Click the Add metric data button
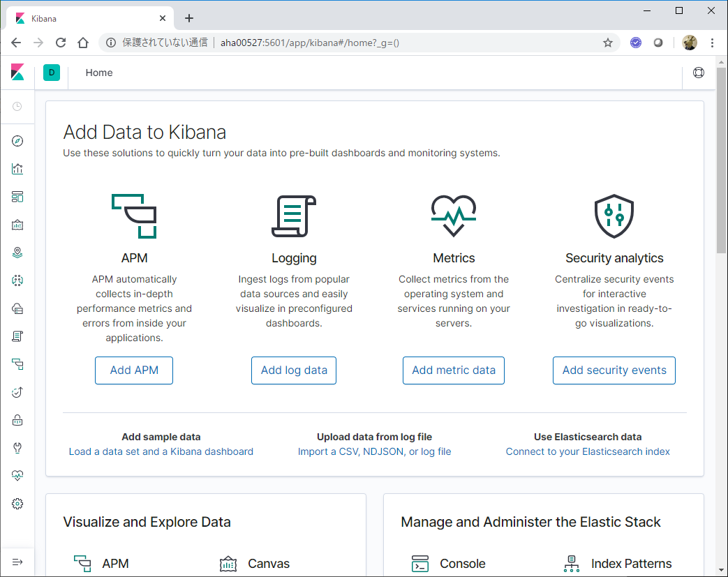The width and height of the screenshot is (728, 577). (454, 370)
